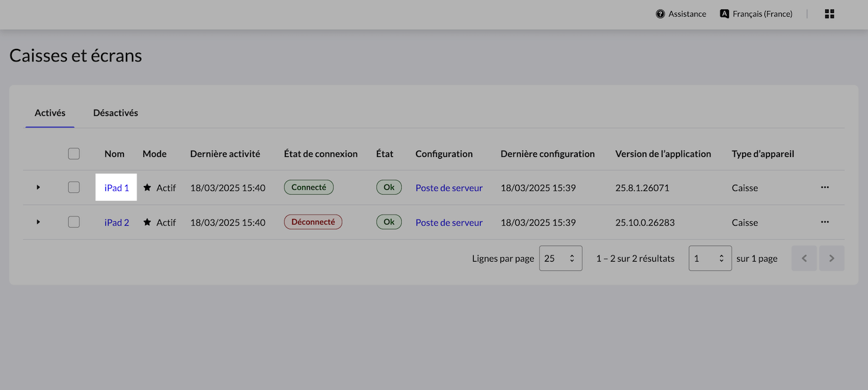Screen dimensions: 868x390
Task: Open the iPad 2 device link
Action: pos(117,223)
